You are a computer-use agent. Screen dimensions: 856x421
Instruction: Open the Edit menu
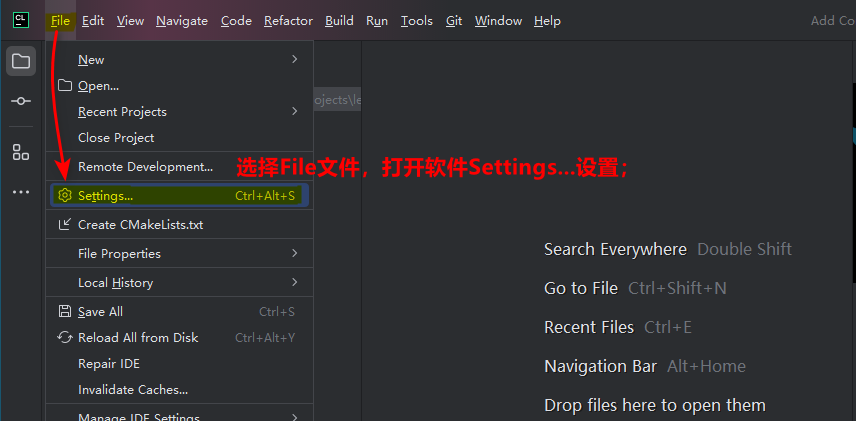coord(93,21)
